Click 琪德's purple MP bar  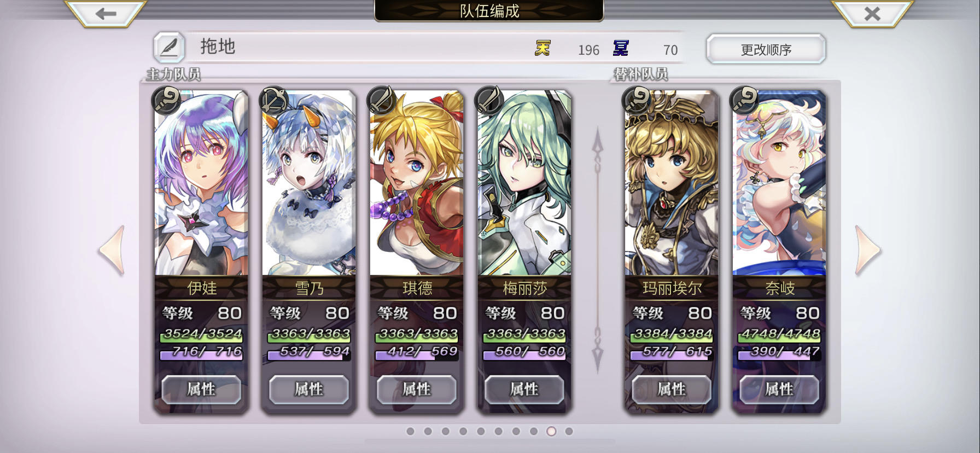click(x=417, y=353)
